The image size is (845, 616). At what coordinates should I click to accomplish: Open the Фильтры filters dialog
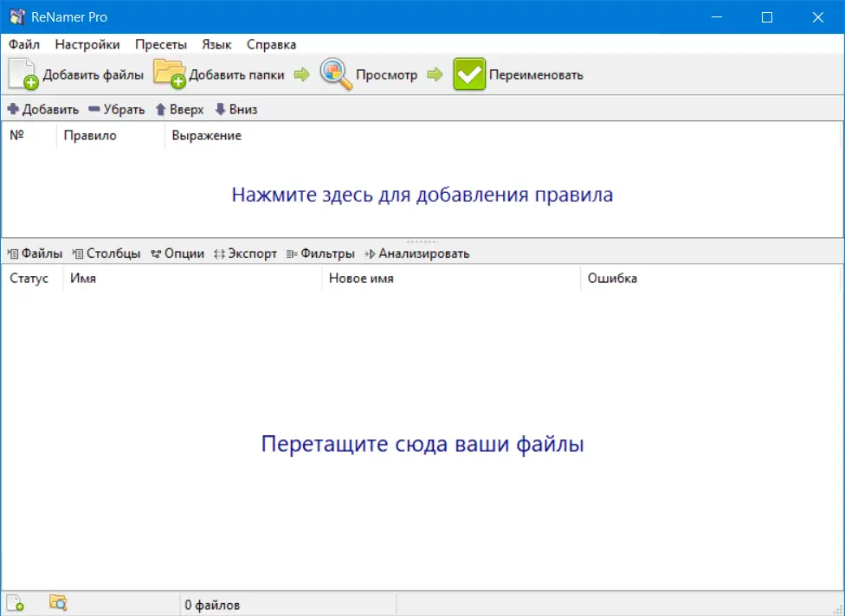pos(320,253)
